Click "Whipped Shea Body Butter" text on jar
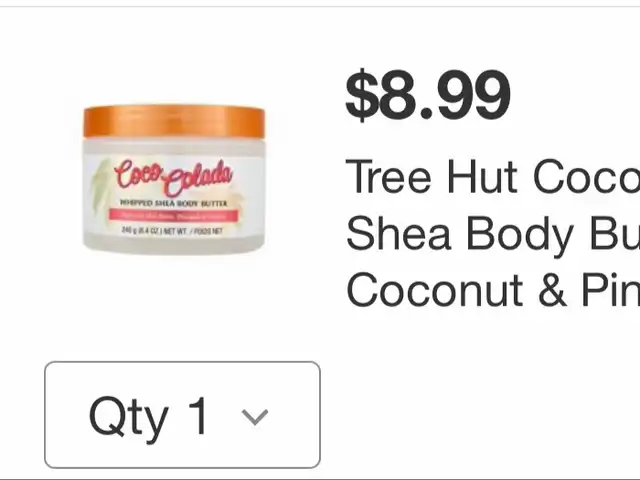Screen dimensions: 640x480 [x=174, y=203]
